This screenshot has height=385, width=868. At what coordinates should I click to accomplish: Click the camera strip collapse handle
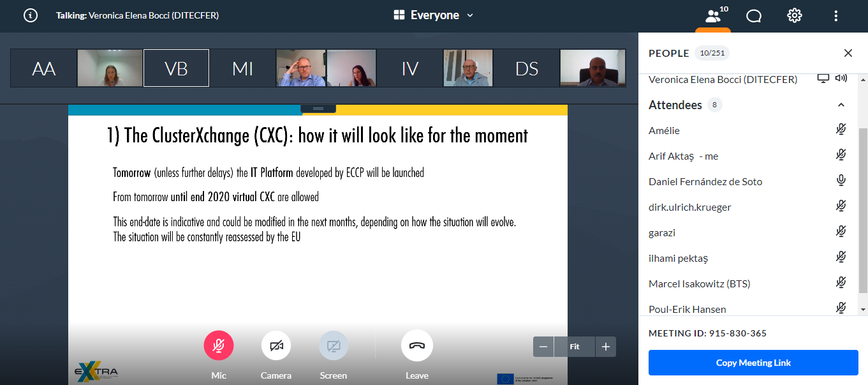coord(318,109)
